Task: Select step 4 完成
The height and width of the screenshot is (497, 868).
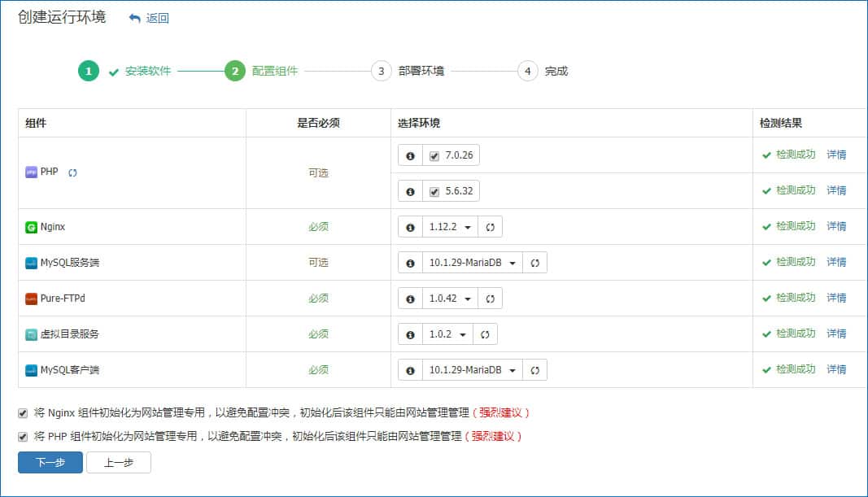Action: click(543, 71)
